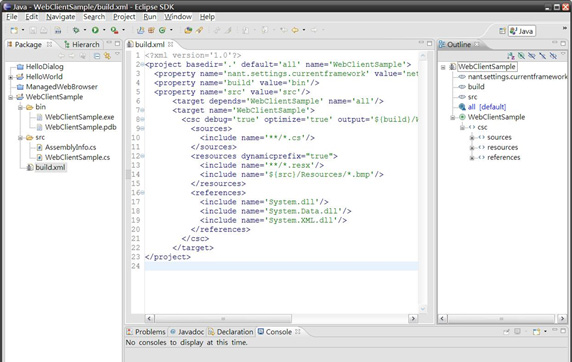
Task: Collapse the WebClientSample project in Package Explorer
Action: (x=11, y=97)
